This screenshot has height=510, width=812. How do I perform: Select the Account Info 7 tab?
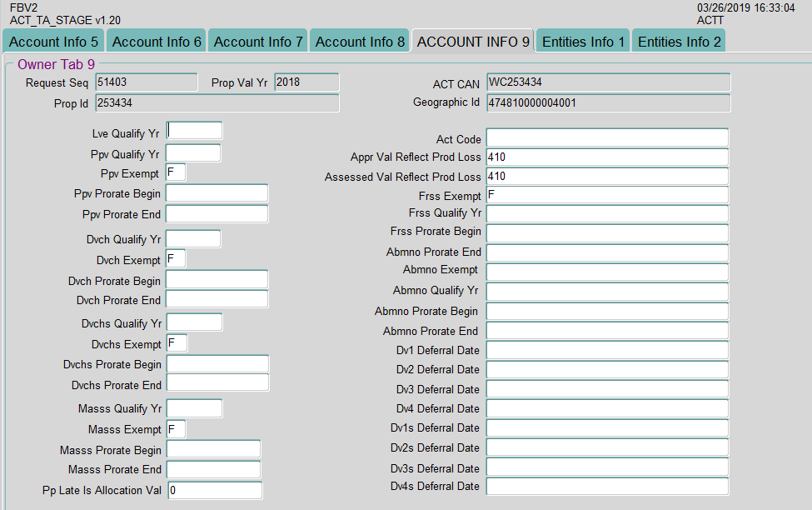pos(258,42)
